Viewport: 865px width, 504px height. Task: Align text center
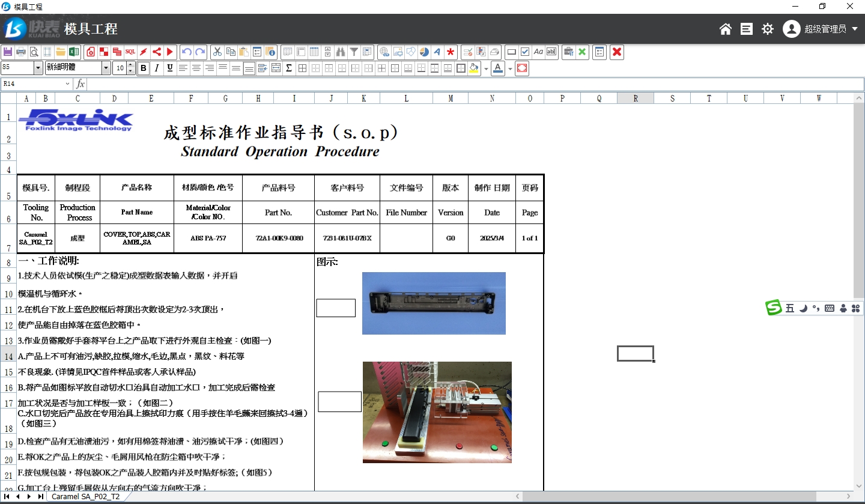(x=196, y=68)
